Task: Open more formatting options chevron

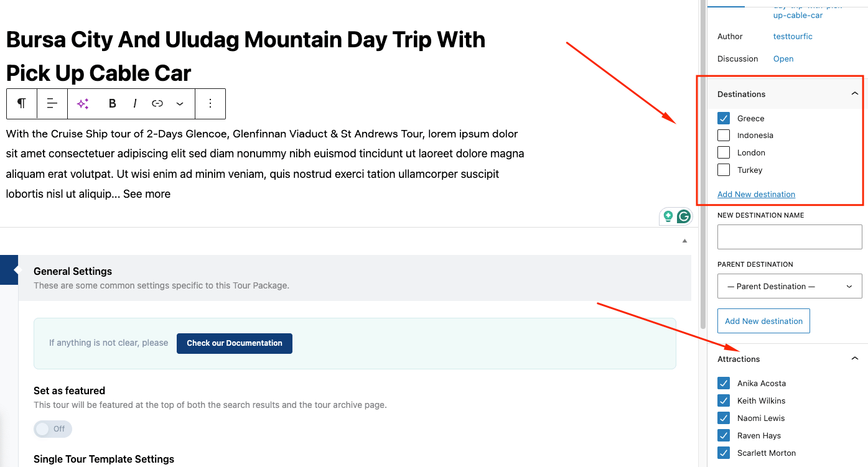Action: [180, 104]
